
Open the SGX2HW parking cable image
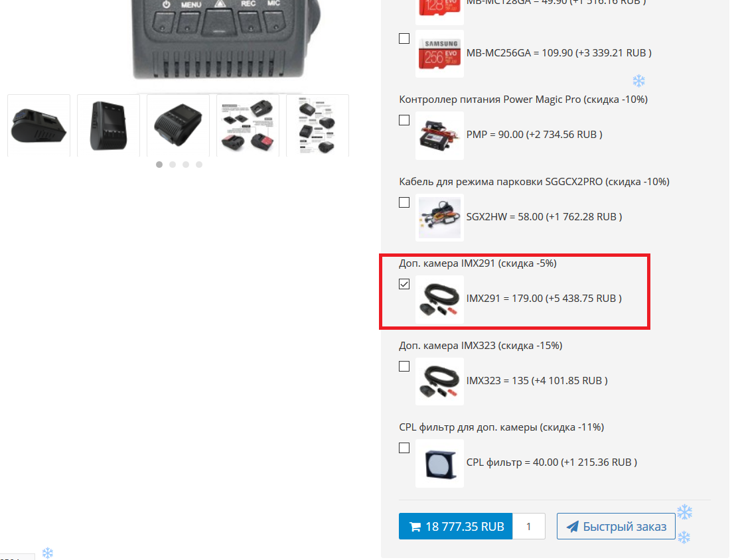439,218
